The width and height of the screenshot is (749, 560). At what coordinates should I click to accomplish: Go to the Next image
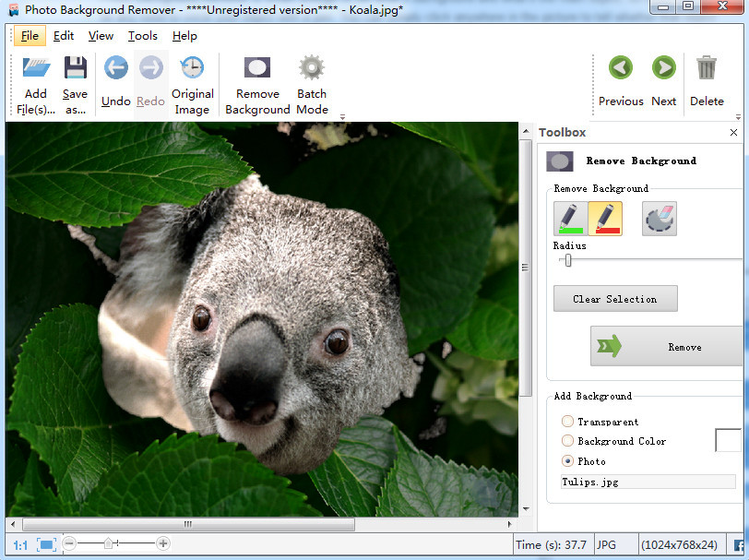[663, 68]
